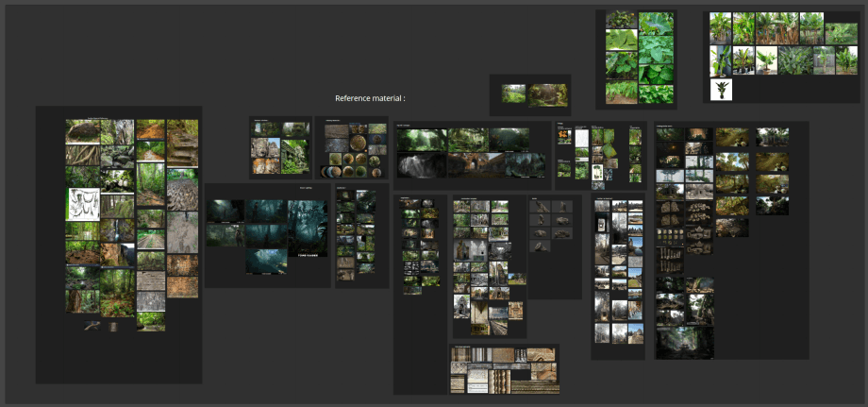Click the small tree branch thumbnail below forest grid
The height and width of the screenshot is (407, 868).
(x=92, y=326)
